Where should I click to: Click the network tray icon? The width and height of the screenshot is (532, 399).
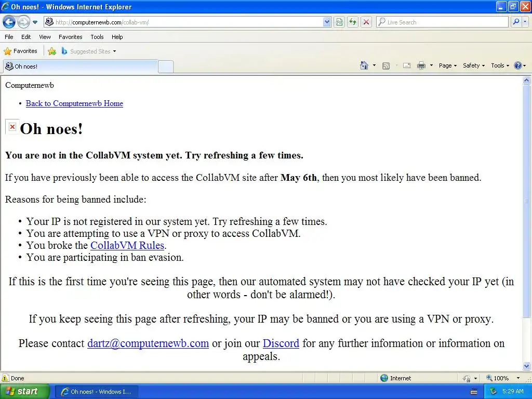tap(494, 392)
